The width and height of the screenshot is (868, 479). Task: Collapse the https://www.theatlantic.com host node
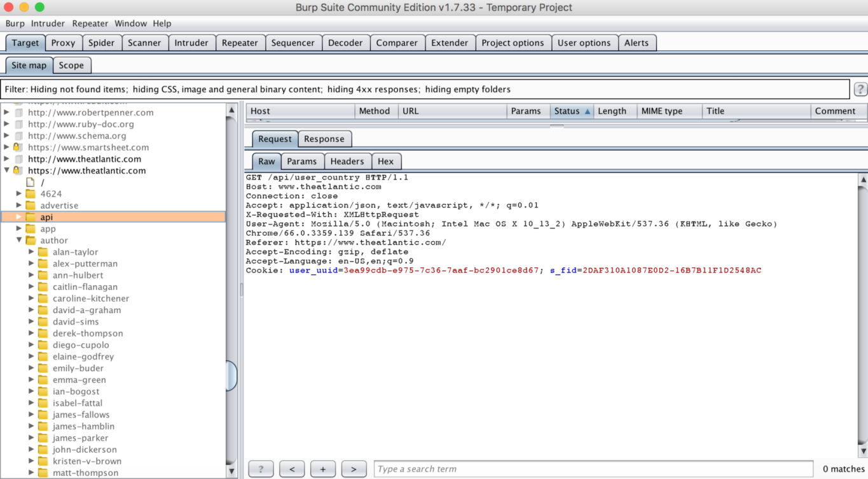(7, 170)
